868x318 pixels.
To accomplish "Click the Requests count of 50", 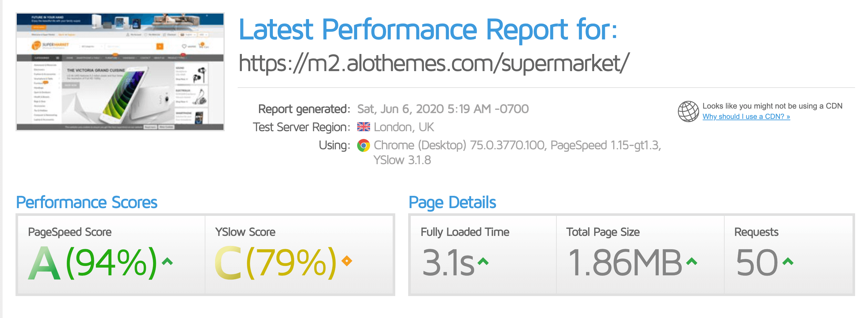I will pyautogui.click(x=757, y=263).
